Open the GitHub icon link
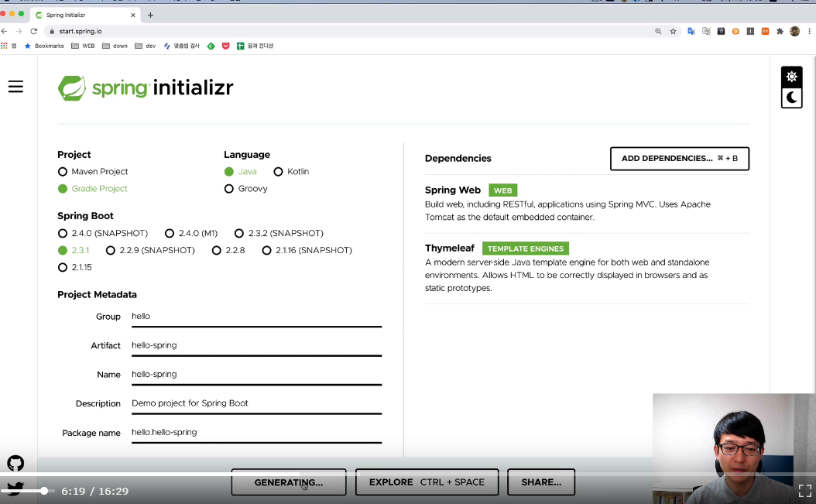Screen dimensions: 816x504 15,463
